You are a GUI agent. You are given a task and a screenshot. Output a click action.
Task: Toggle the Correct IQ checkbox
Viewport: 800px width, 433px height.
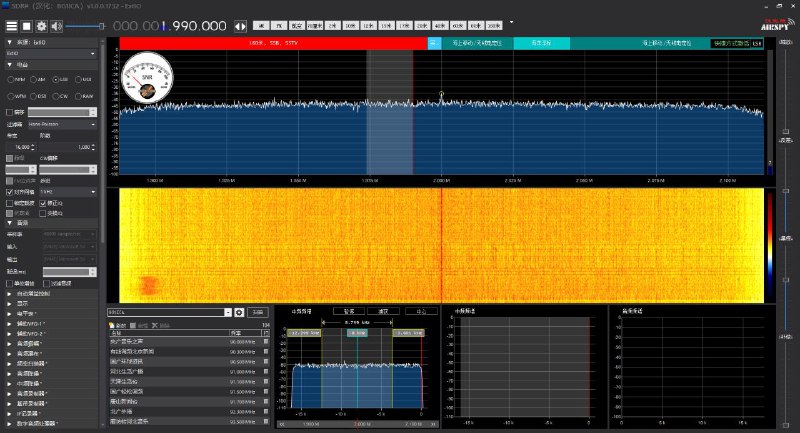(42, 202)
